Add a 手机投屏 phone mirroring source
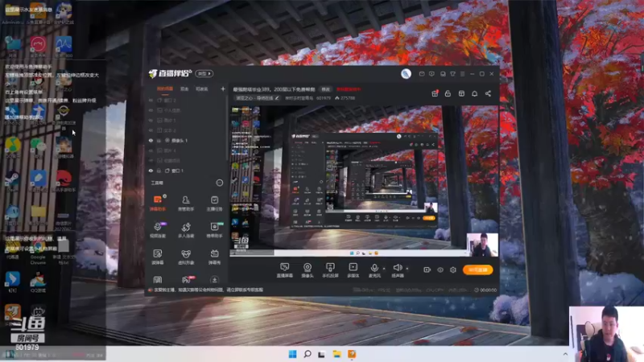The width and height of the screenshot is (644, 362). pos(330,270)
